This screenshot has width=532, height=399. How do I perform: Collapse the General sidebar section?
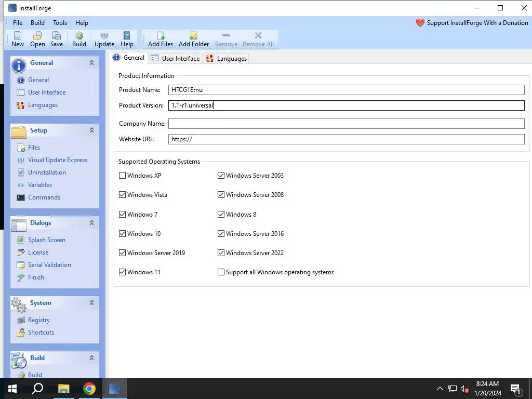click(91, 62)
